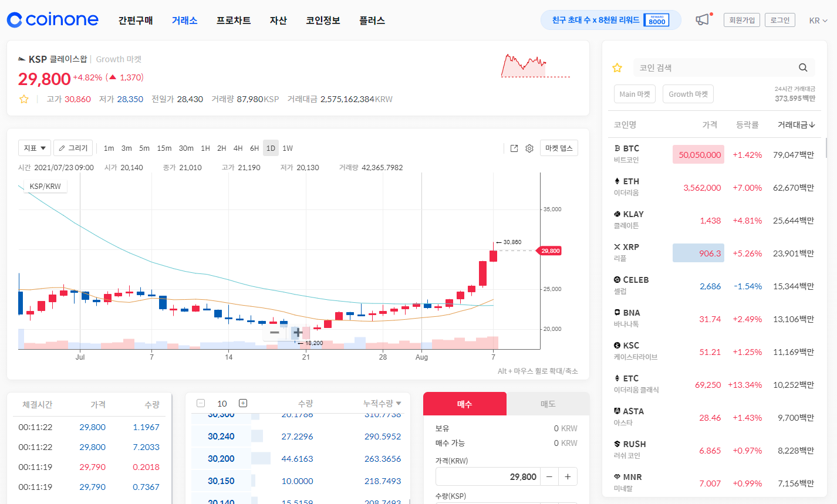Switch chart interval to 5m
Viewport: 837px width, 504px height.
144,148
